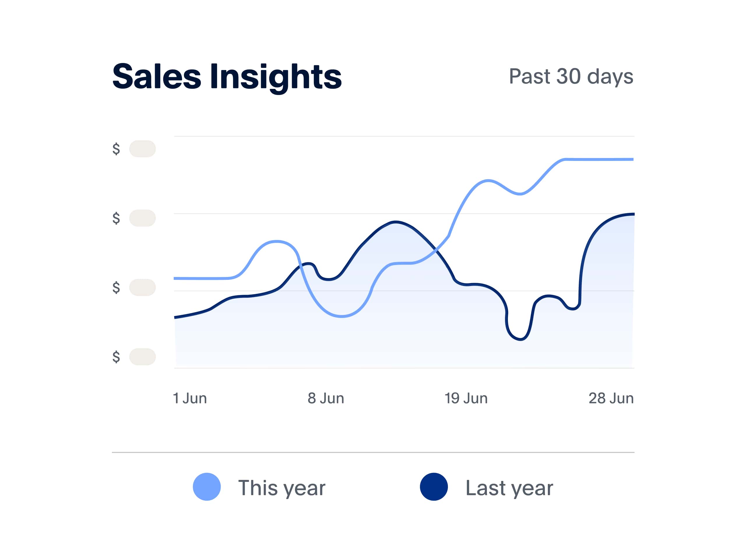Open the Past 30 days range selector

click(571, 77)
